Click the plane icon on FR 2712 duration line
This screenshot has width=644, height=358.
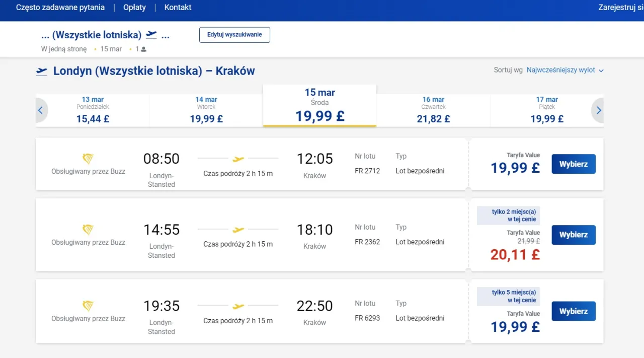point(238,159)
